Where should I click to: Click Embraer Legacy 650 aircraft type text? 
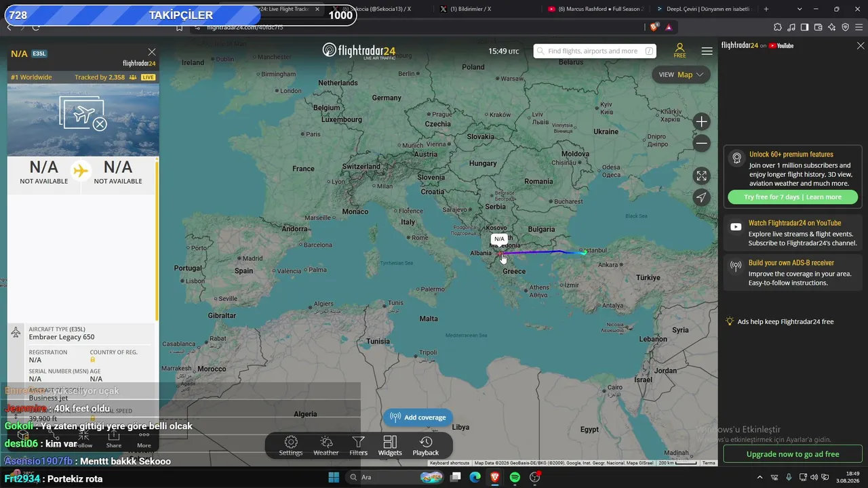62,337
